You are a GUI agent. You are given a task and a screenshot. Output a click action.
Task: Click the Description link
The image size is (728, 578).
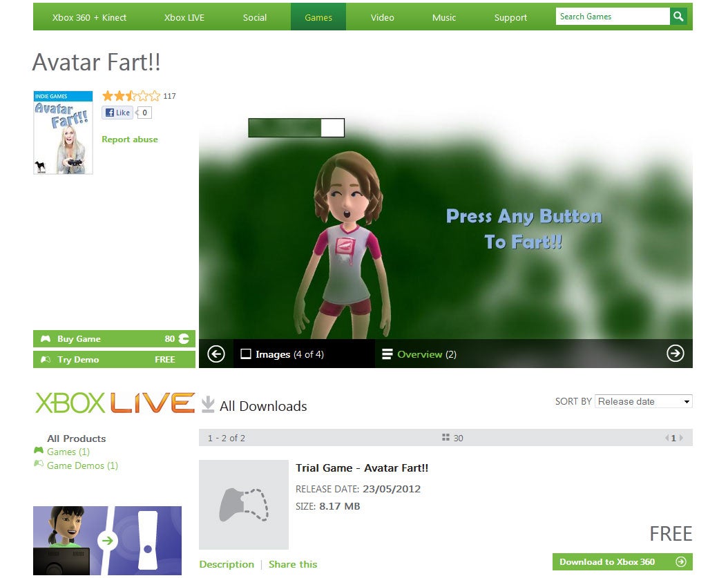227,564
